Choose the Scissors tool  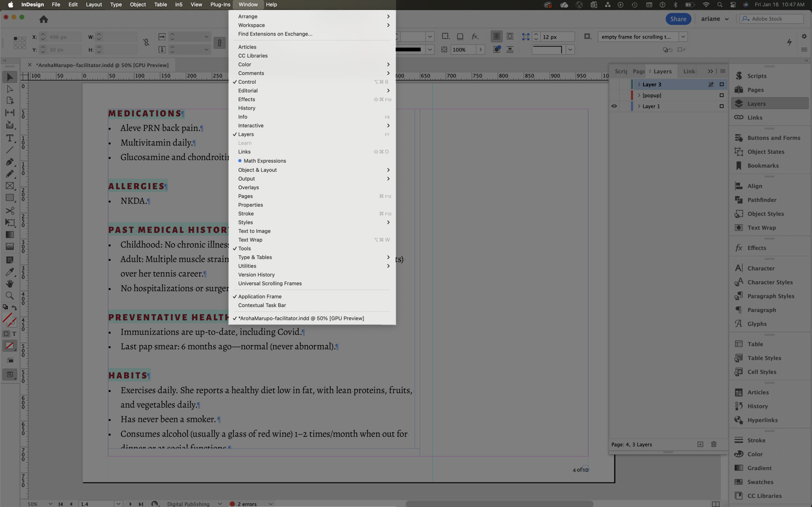click(x=10, y=211)
